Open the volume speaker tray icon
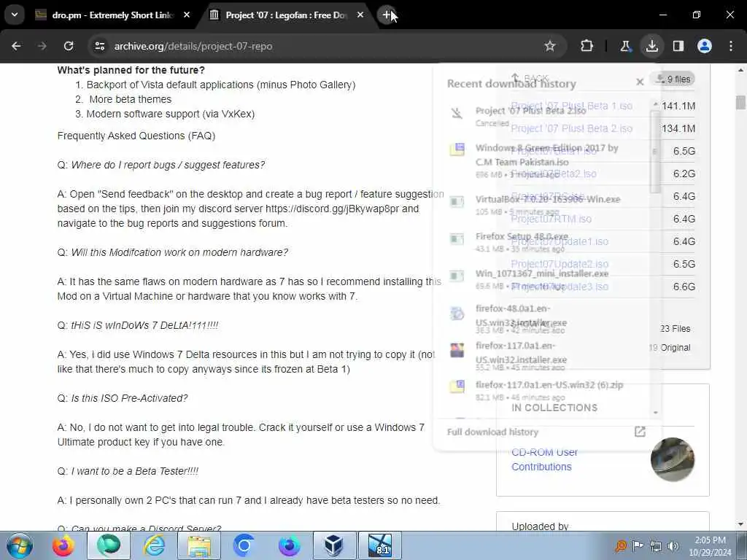Image resolution: width=747 pixels, height=560 pixels. tap(673, 546)
